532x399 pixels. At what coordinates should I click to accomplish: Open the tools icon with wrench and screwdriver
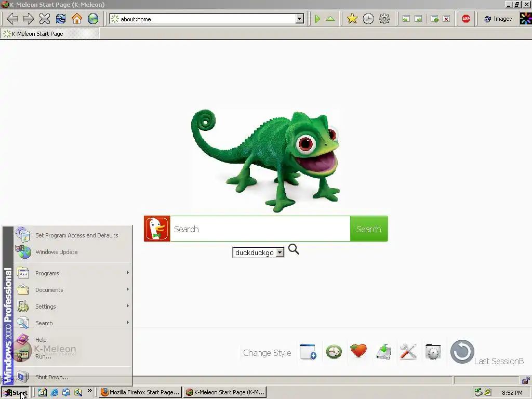tap(408, 352)
